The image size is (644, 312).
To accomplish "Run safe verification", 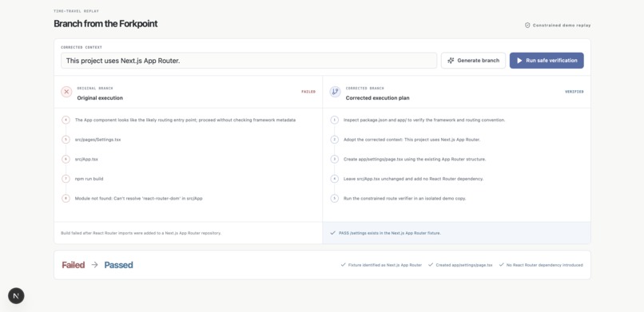I will (547, 61).
